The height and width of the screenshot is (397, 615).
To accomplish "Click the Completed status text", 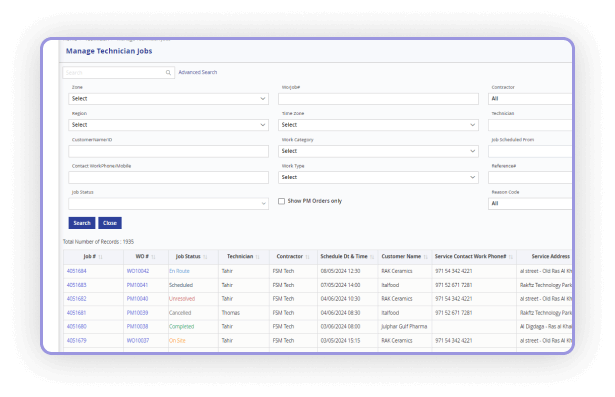I will point(182,327).
